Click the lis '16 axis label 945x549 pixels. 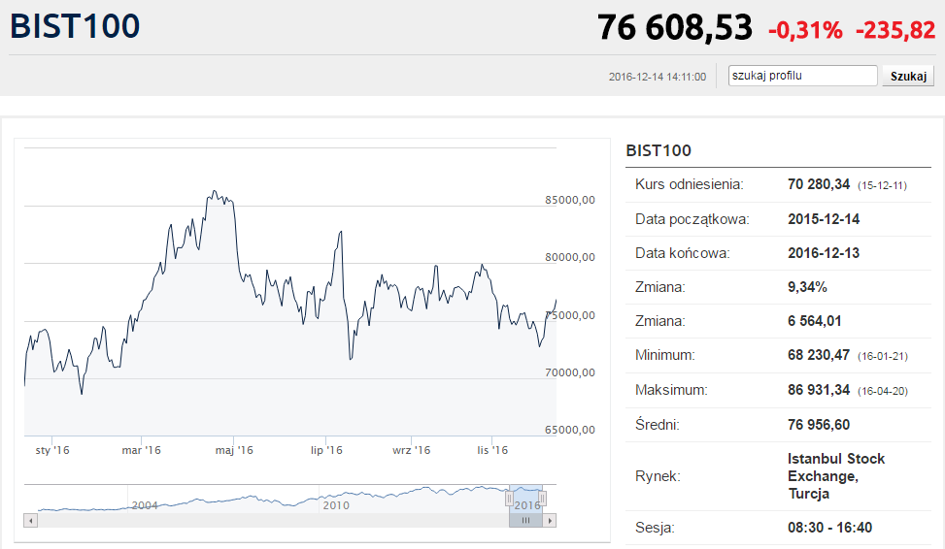point(492,450)
